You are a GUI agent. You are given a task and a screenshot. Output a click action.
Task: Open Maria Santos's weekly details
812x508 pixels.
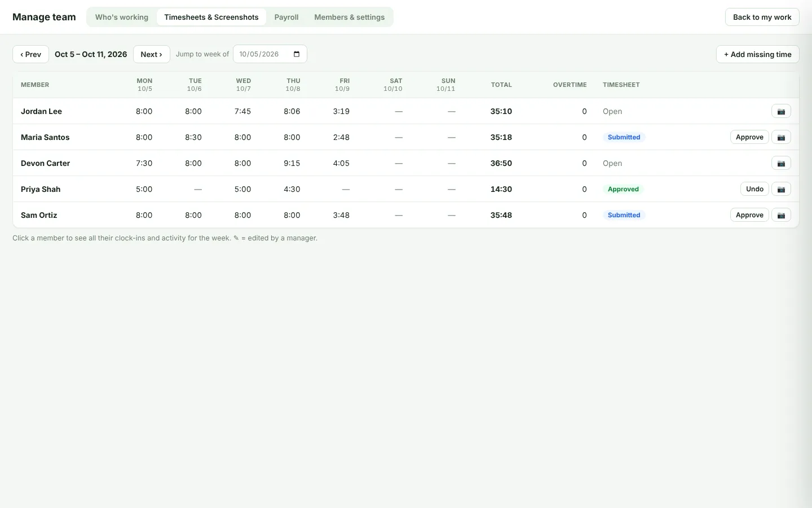[x=45, y=137]
